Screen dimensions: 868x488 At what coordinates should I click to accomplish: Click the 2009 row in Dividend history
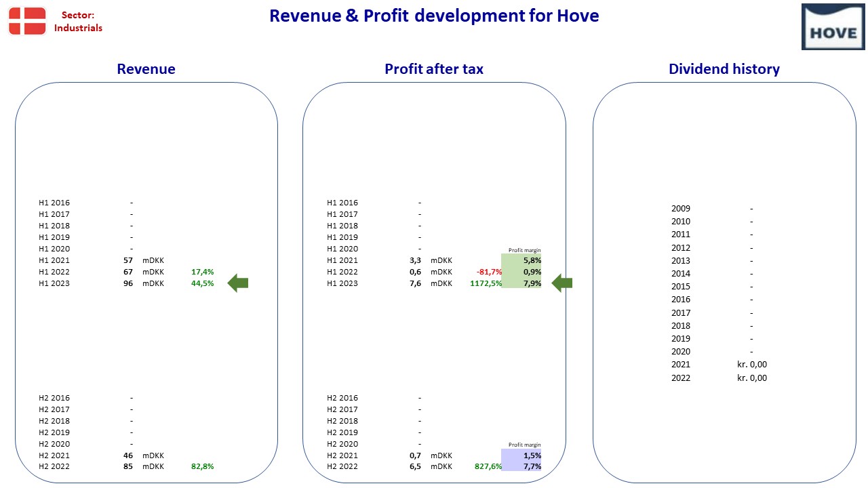click(712, 209)
